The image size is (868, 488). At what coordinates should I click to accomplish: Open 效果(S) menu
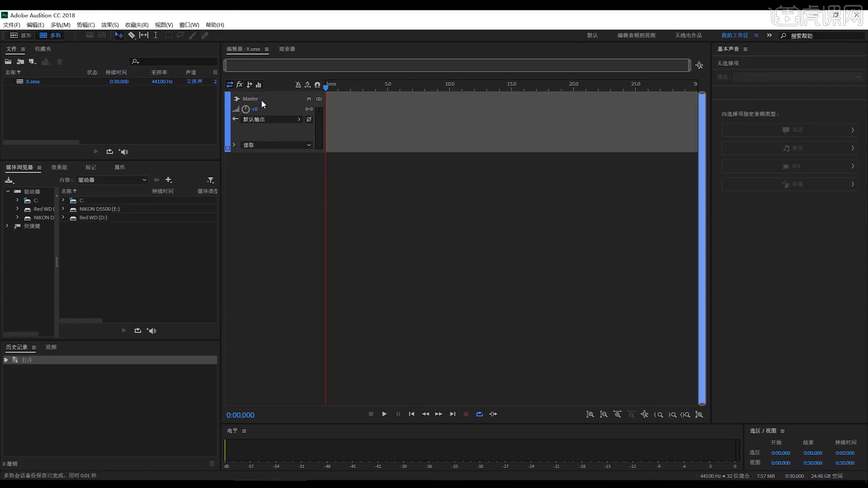click(110, 25)
